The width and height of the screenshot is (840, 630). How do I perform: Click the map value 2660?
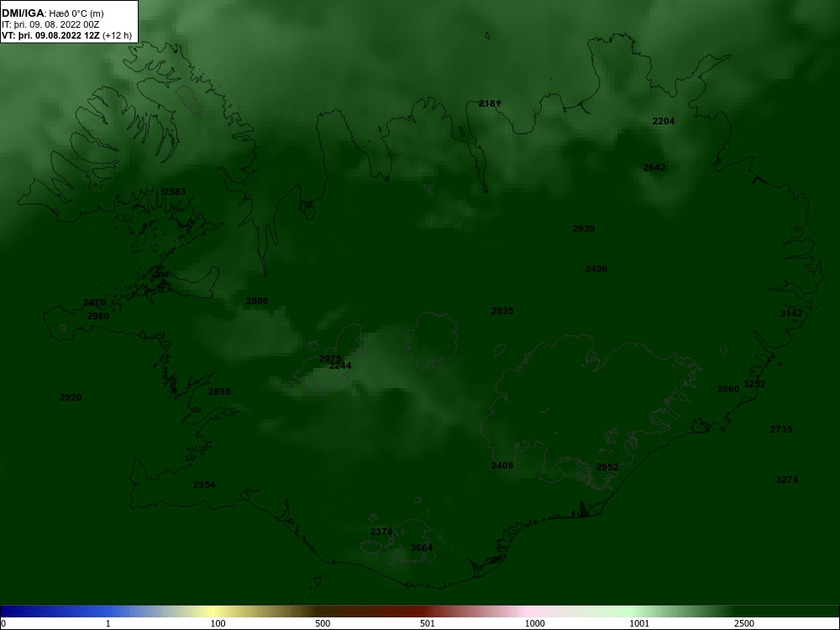728,389
